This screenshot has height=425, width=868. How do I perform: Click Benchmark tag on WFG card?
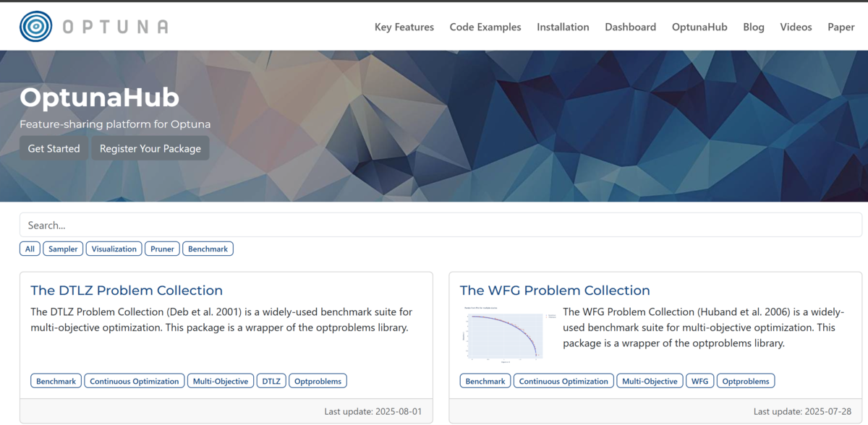(x=485, y=381)
